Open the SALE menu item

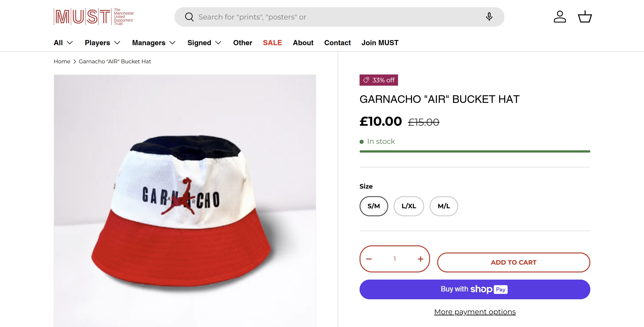pos(272,43)
